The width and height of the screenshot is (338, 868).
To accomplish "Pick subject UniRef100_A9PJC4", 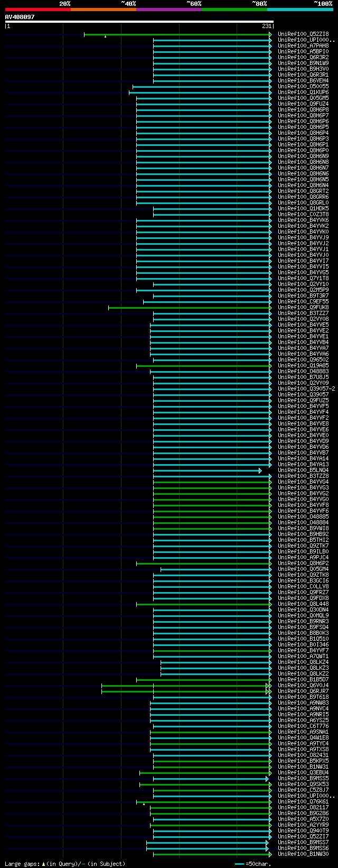I will tap(303, 557).
